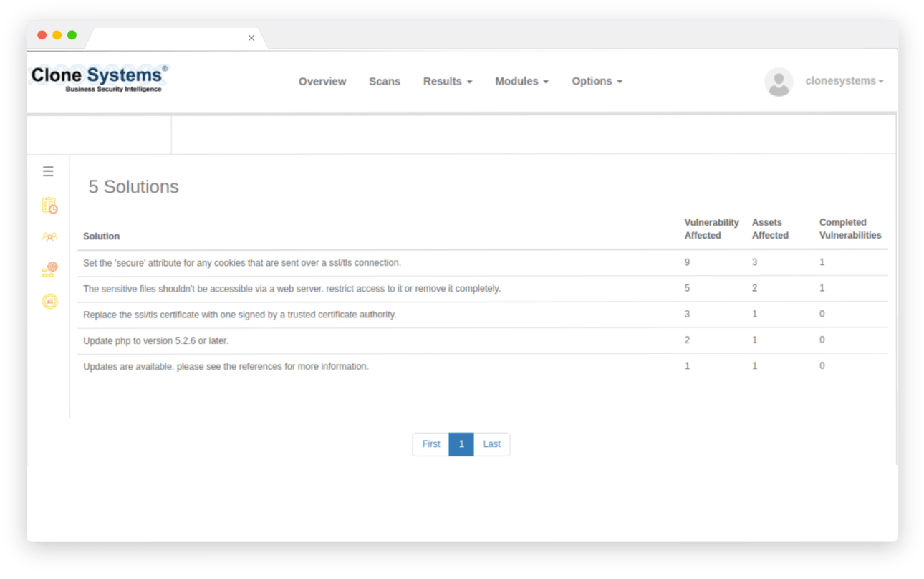Select the Updates are available solution
This screenshot has width=924, height=579.
point(483,367)
